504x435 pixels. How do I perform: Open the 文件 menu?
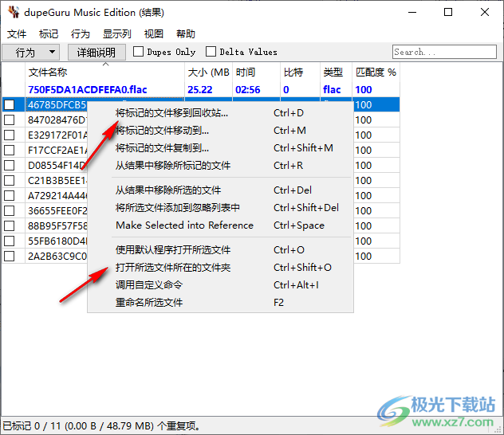[17, 33]
